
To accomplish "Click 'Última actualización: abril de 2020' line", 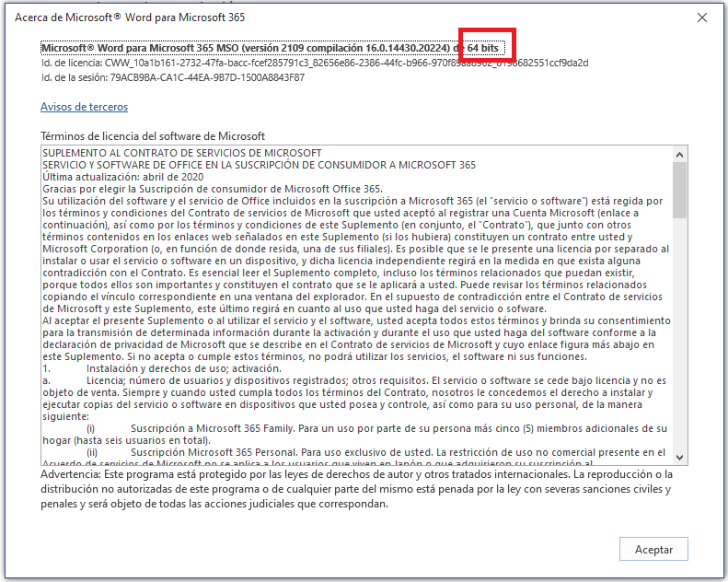I will (x=123, y=177).
